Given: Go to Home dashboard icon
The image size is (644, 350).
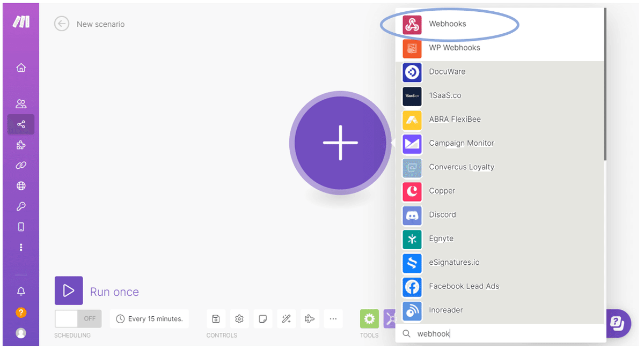Looking at the screenshot, I should pyautogui.click(x=21, y=68).
